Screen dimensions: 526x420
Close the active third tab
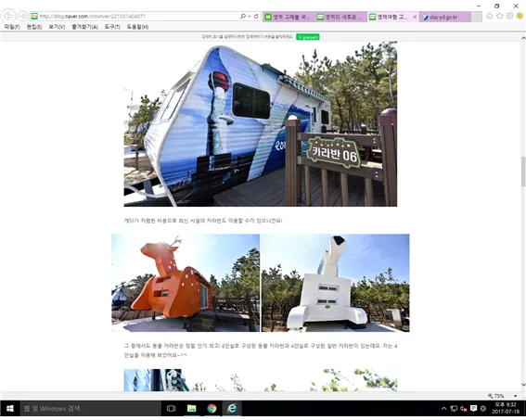[x=415, y=17]
